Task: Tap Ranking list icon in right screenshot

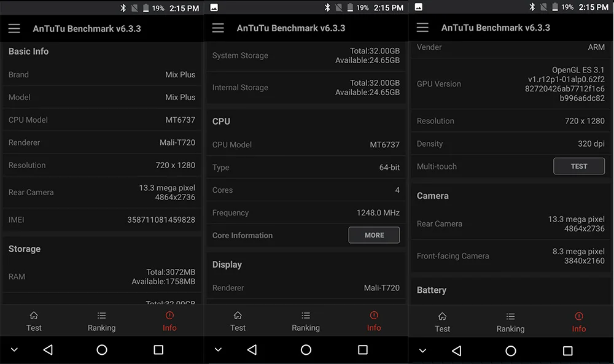Action: 510,316
